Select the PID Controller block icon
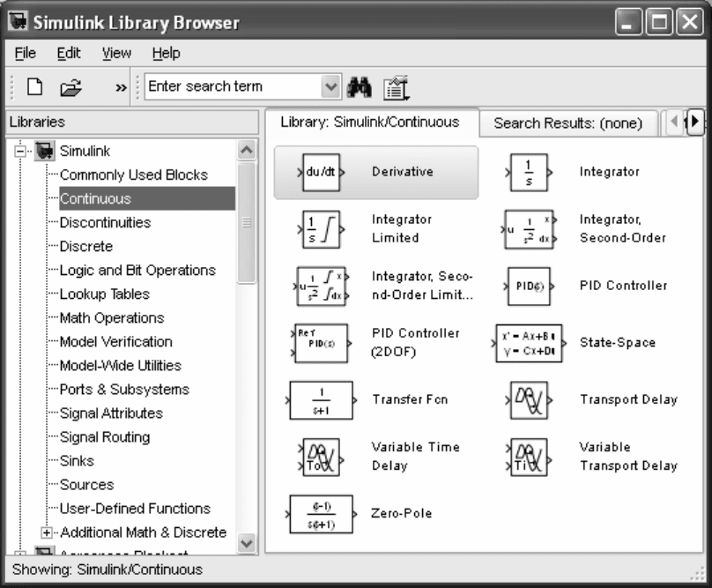The width and height of the screenshot is (712, 588). pyautogui.click(x=529, y=286)
